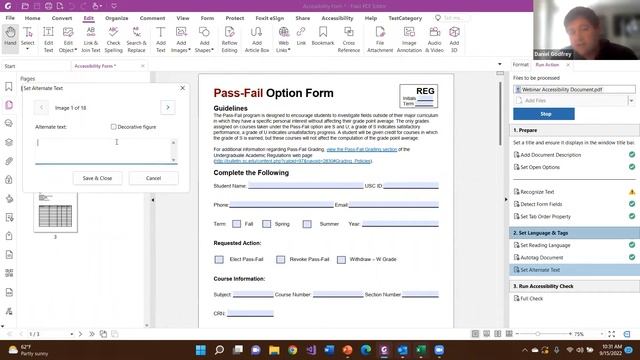Check the Spring term checkbox
The height and width of the screenshot is (360, 640).
coord(267,224)
